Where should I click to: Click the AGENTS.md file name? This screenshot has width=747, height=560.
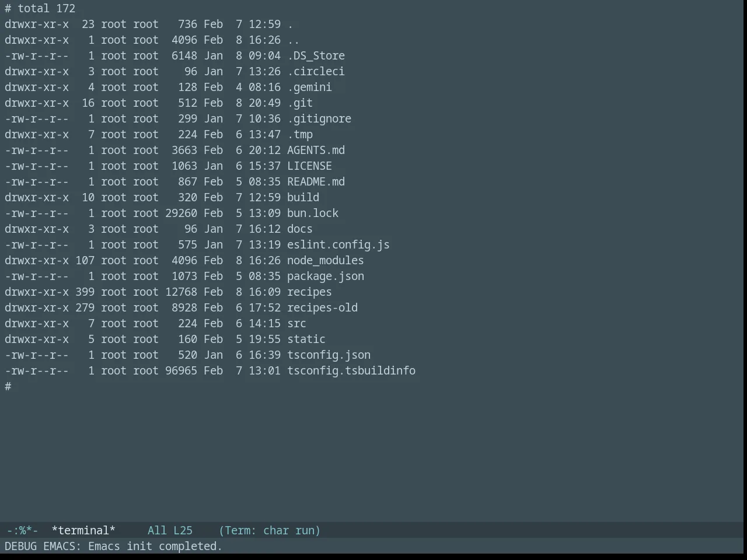[x=316, y=150]
